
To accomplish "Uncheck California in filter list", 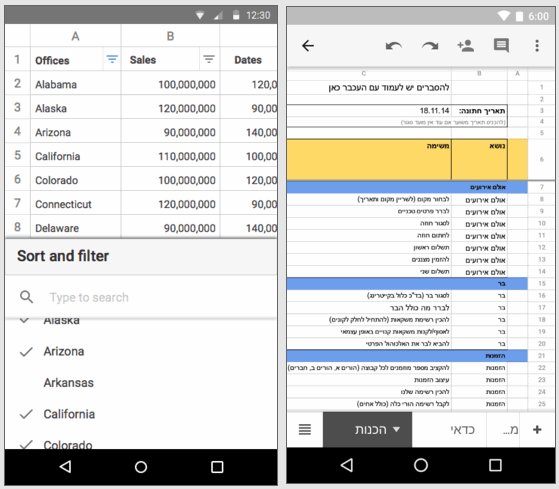I will click(x=141, y=414).
